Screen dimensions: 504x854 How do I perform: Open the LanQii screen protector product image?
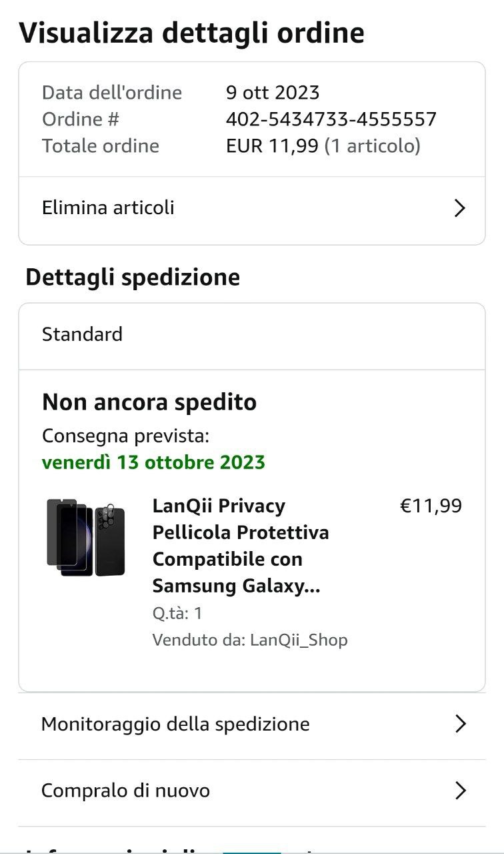[x=86, y=537]
